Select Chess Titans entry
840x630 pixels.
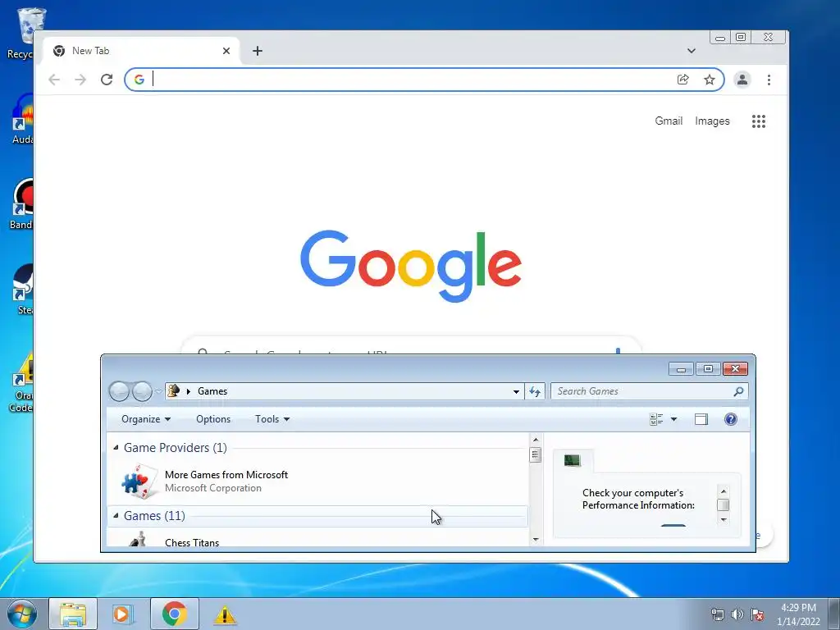[x=192, y=543]
